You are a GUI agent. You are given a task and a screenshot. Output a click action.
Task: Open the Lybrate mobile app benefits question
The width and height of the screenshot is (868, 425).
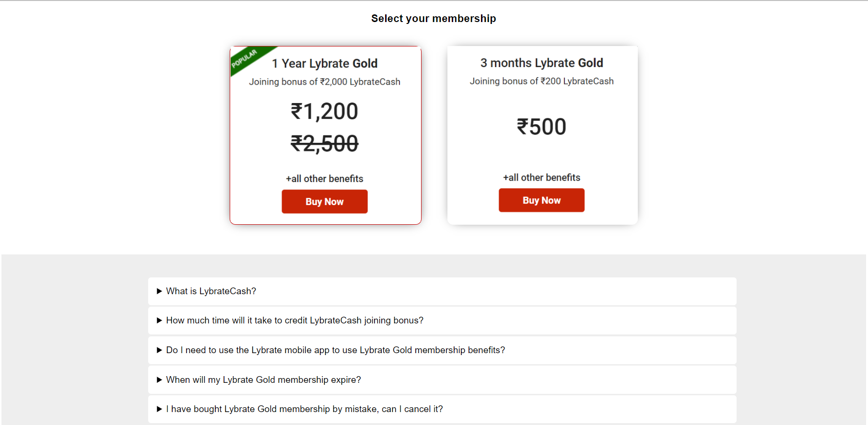tap(335, 350)
